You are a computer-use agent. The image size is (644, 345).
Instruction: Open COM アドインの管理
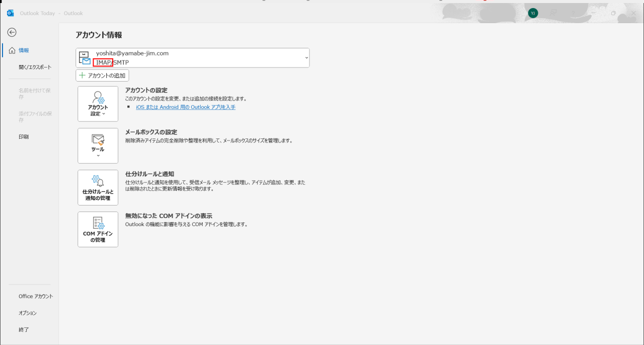(98, 229)
